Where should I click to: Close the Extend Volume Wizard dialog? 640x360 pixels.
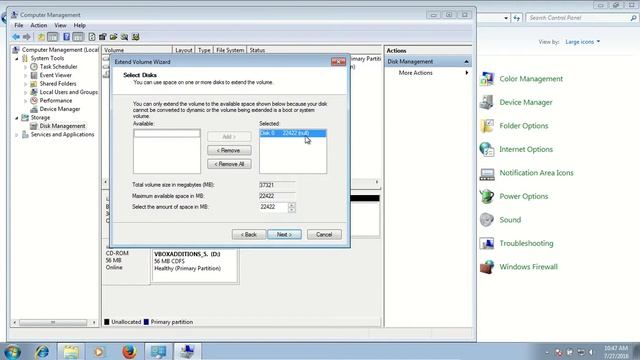[338, 62]
